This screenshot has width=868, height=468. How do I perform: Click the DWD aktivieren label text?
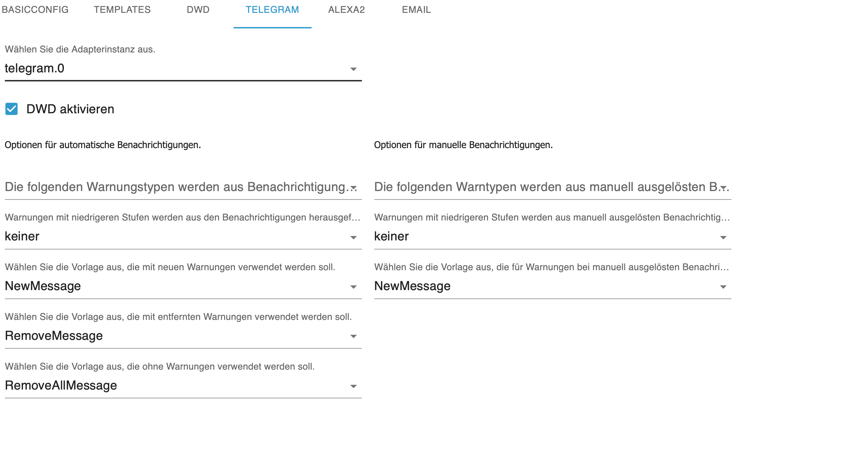70,109
